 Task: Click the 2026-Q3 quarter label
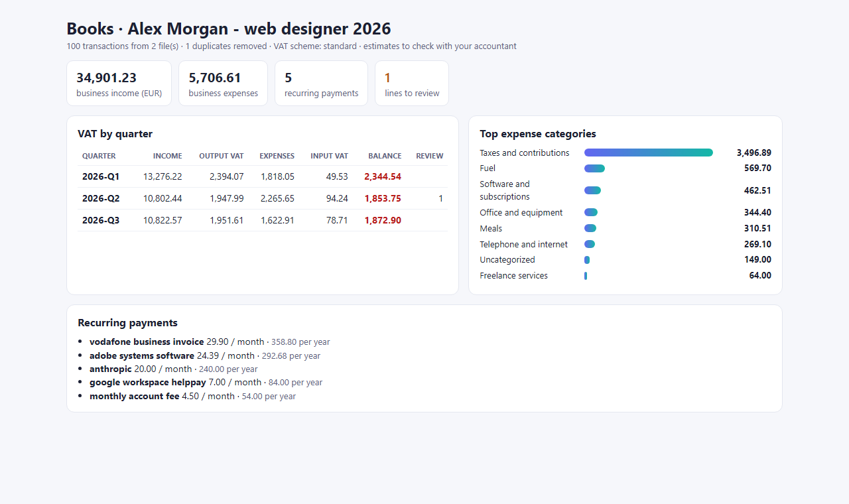coord(101,220)
